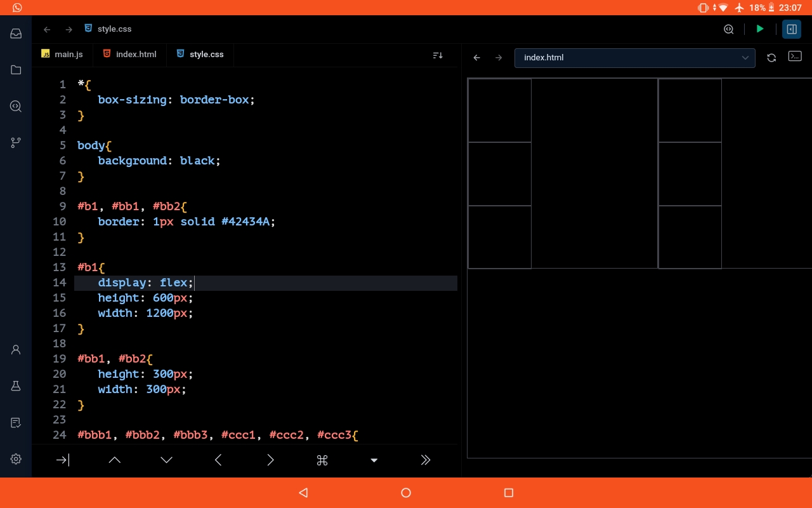The width and height of the screenshot is (812, 508).
Task: Open the settings gear in the sidebar
Action: (x=15, y=458)
